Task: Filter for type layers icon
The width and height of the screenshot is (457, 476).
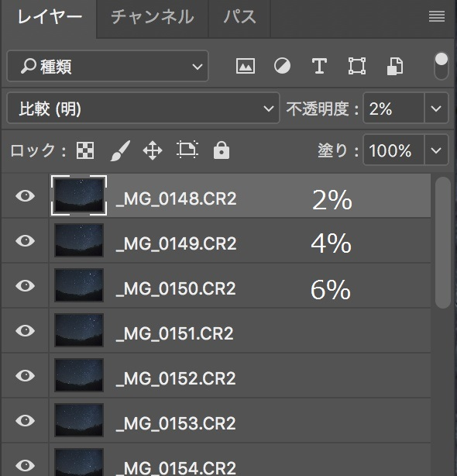Action: coord(319,66)
